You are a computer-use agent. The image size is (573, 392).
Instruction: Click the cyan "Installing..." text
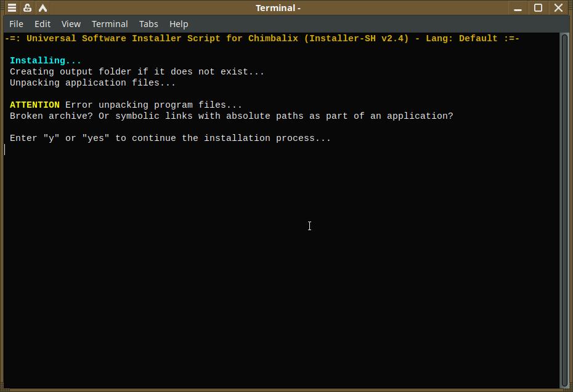[46, 60]
